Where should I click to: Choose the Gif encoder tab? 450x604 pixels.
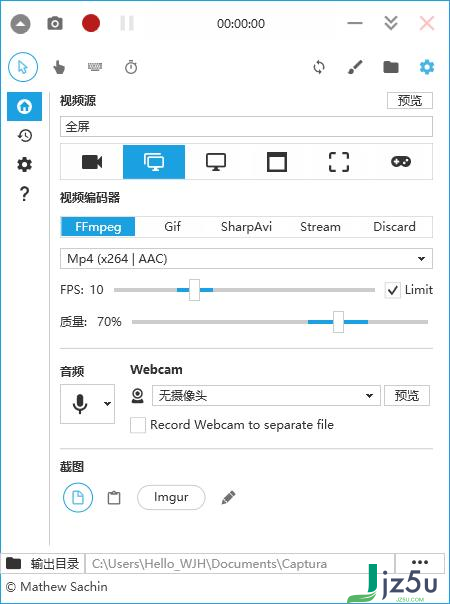[x=172, y=226]
